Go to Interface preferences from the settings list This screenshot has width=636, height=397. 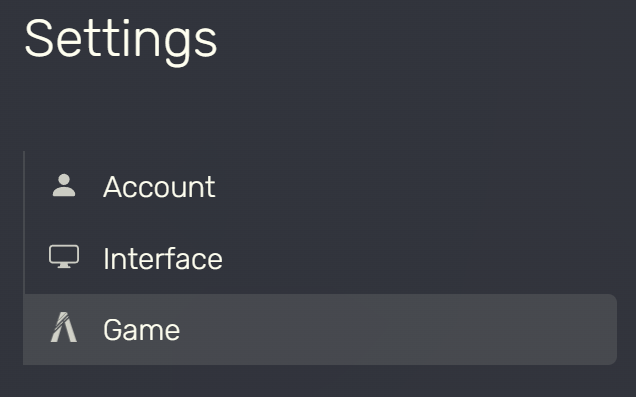coord(320,258)
